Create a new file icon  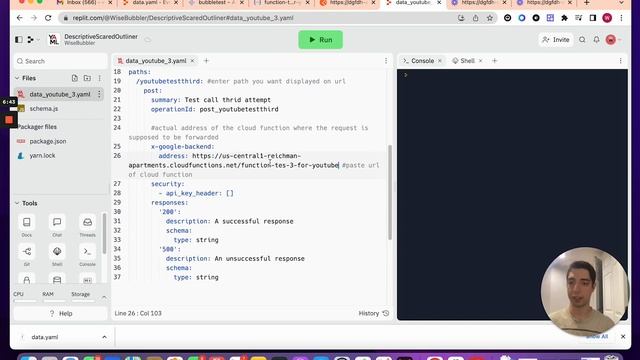click(74, 78)
